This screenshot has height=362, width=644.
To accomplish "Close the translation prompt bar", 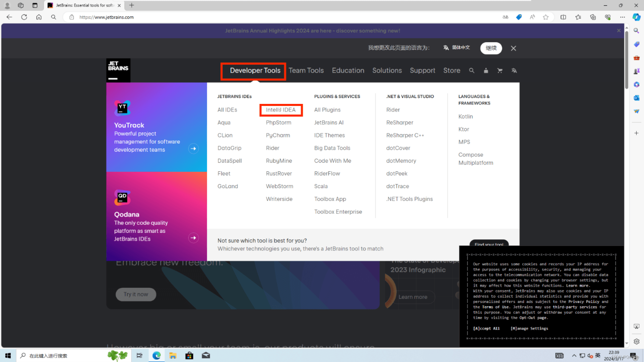I will point(514,48).
